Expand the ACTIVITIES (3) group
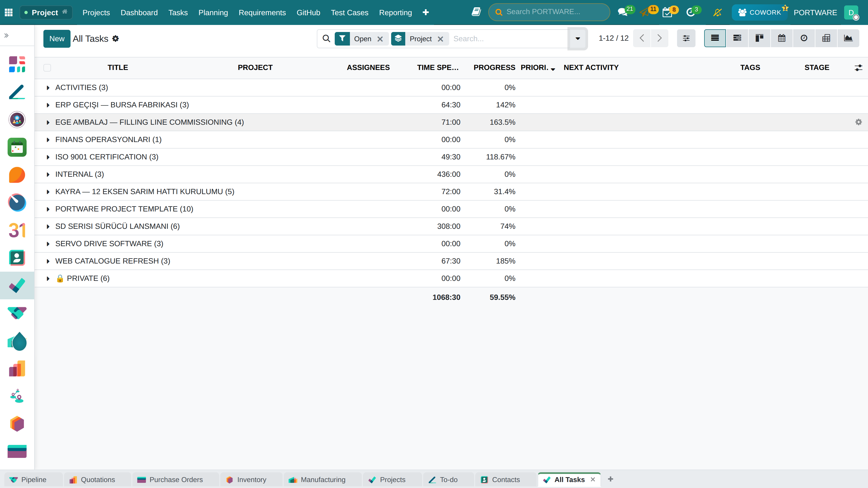868x488 pixels. 48,88
